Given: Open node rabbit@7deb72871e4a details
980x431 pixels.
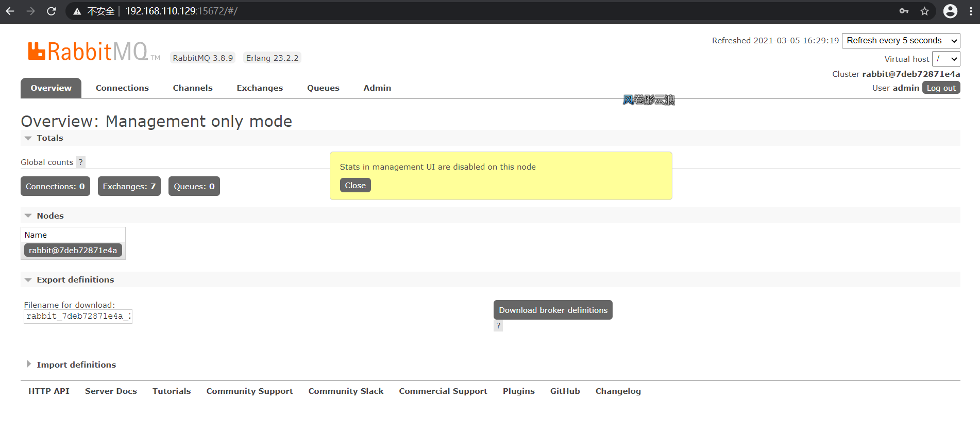Looking at the screenshot, I should 73,251.
